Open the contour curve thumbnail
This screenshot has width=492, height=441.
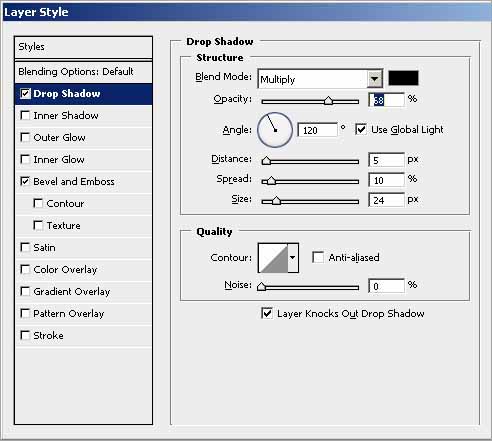273,258
